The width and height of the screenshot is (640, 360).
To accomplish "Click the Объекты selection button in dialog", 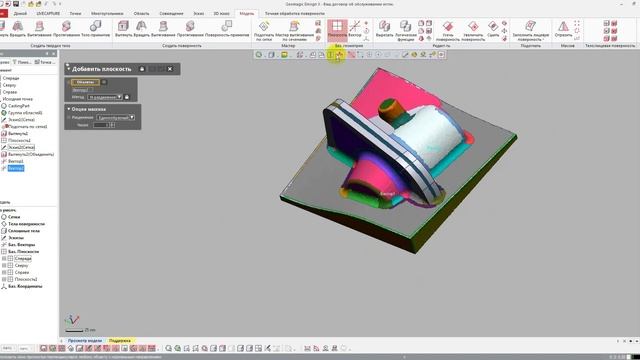I will pos(85,82).
